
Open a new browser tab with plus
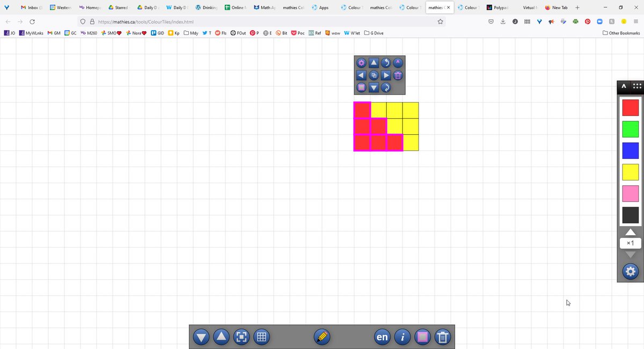(577, 8)
